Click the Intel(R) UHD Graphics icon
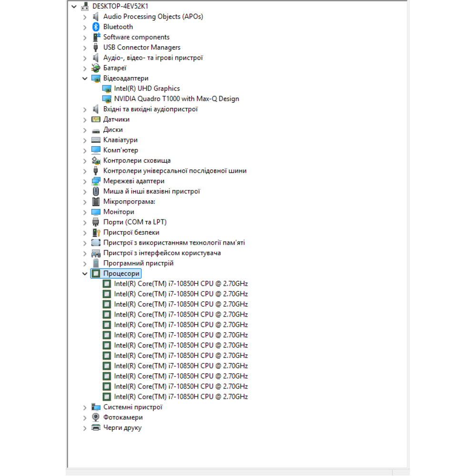The image size is (476, 476). 107,89
